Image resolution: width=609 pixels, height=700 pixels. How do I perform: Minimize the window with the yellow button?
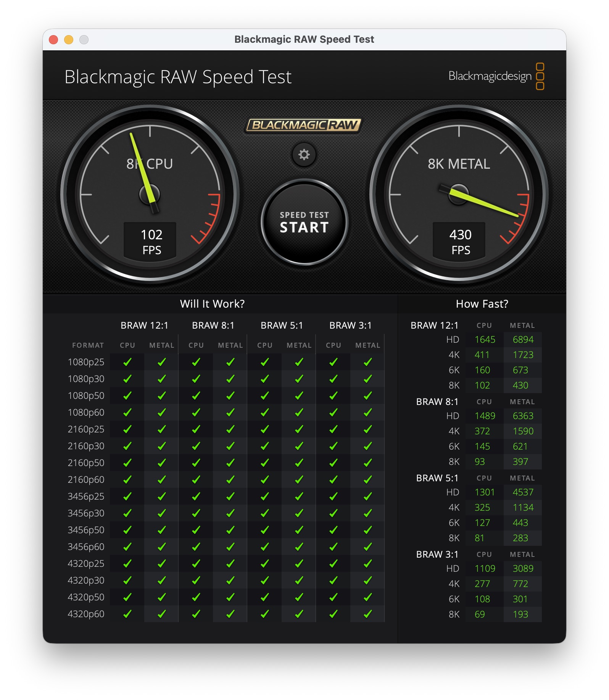coord(69,40)
